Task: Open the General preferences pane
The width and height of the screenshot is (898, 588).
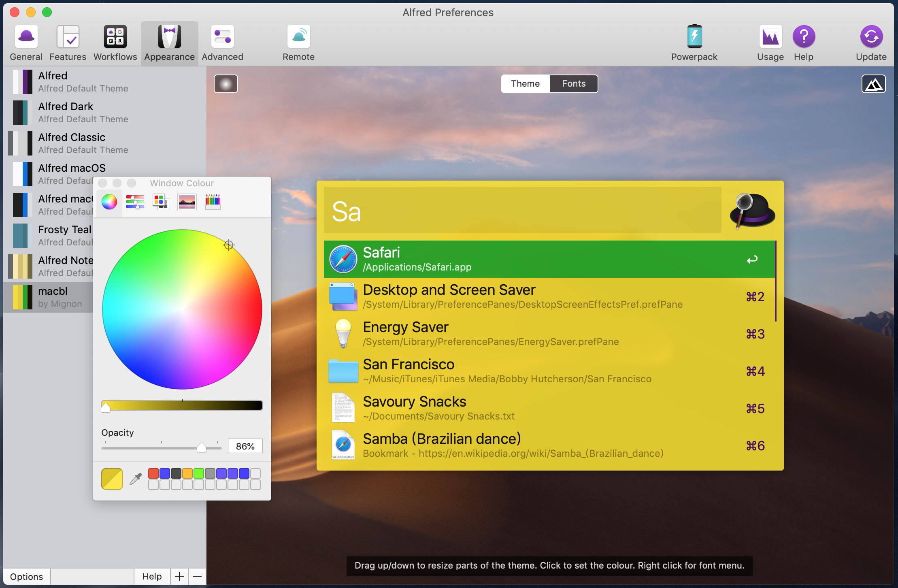Action: [x=26, y=43]
